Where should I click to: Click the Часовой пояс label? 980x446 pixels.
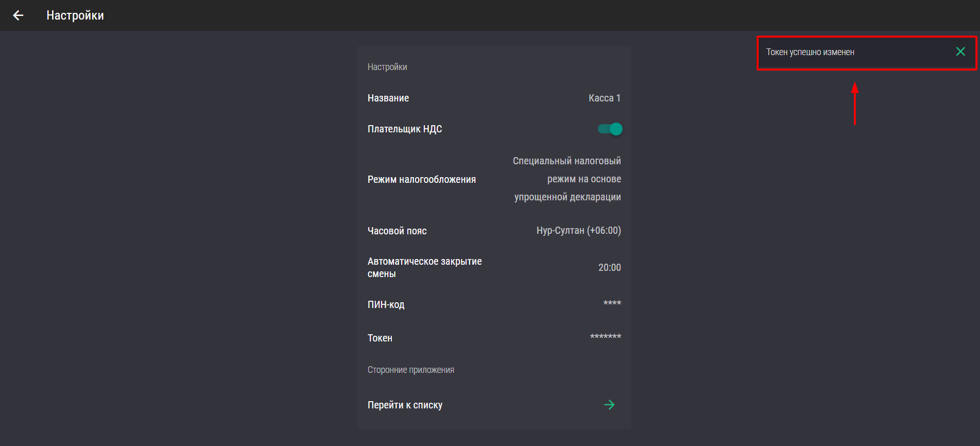tap(397, 231)
